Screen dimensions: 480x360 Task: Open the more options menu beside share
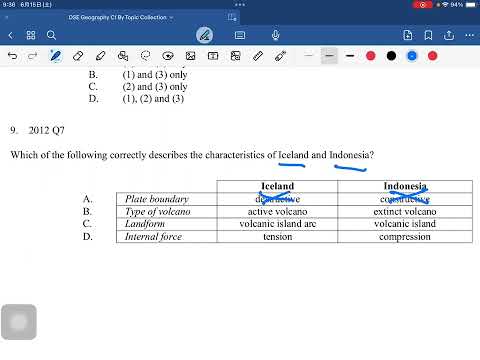tap(469, 35)
